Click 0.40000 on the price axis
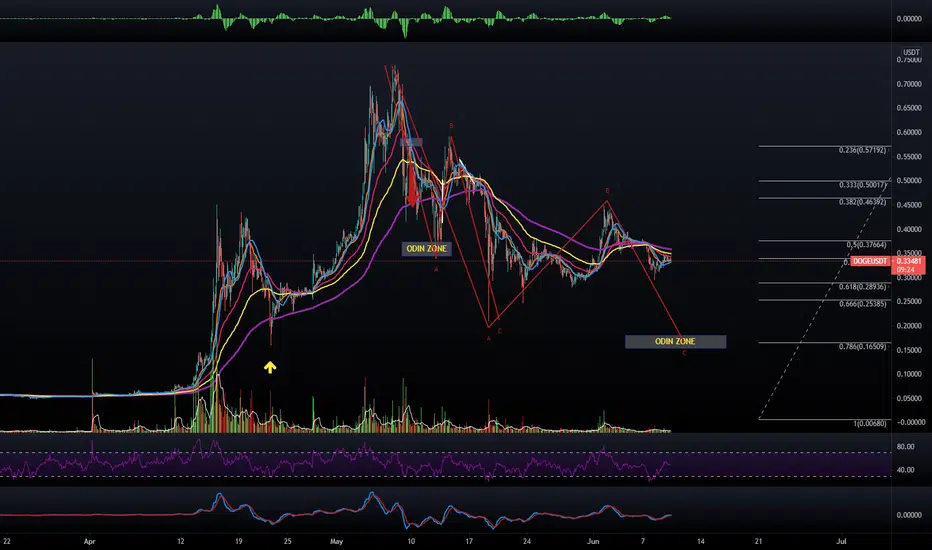Screen dimensions: 932x550 [x=909, y=230]
